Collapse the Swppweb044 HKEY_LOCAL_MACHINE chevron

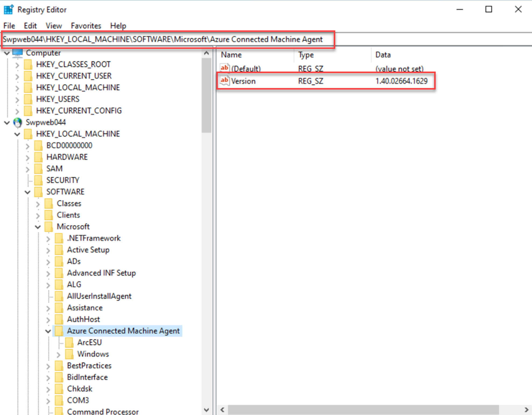coord(17,134)
